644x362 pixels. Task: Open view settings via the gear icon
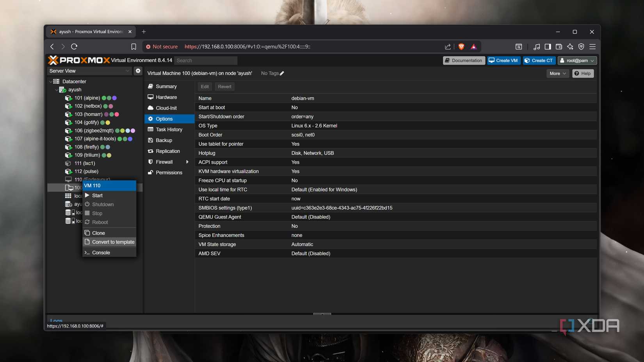138,71
